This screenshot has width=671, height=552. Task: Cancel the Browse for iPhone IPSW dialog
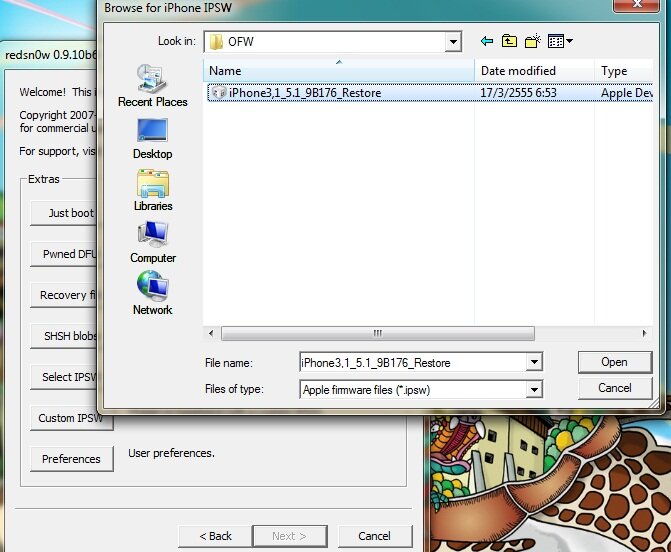point(615,388)
